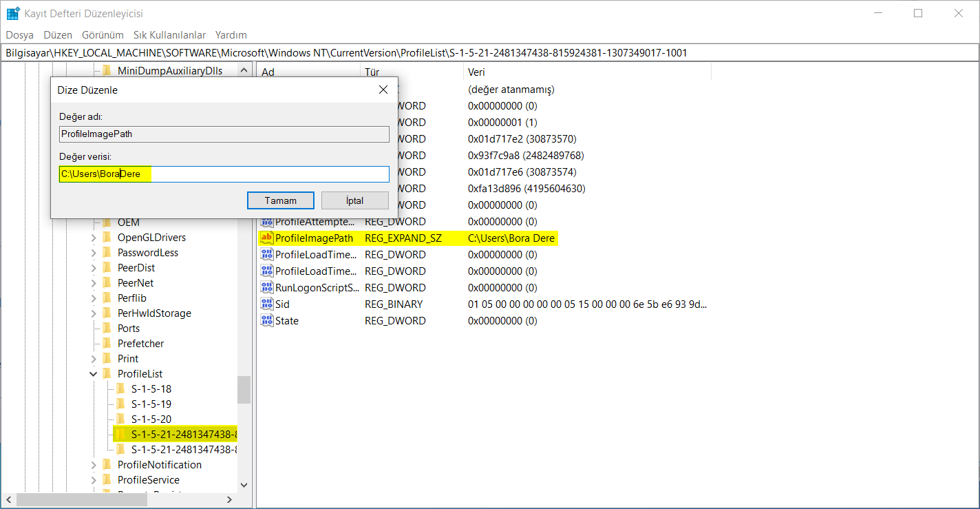Expand the ProfileService key
Viewport: 980px width, 509px height.
coord(94,480)
